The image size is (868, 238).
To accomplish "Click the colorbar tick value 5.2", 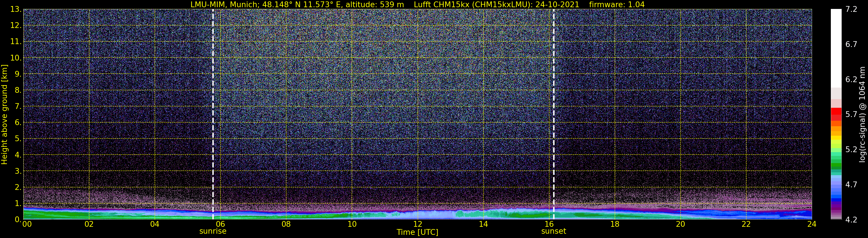I will click(851, 150).
